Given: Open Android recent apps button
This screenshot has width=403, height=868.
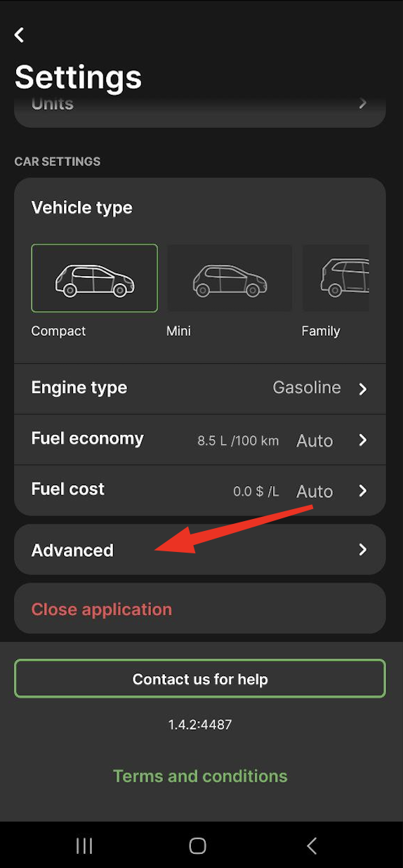Looking at the screenshot, I should [84, 846].
